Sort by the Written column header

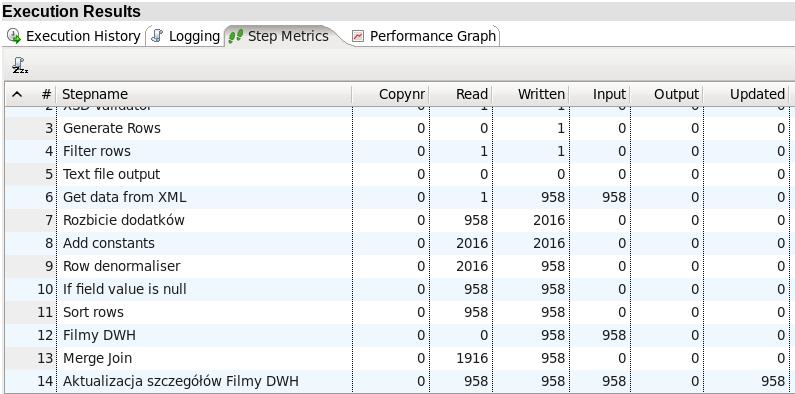pos(531,94)
